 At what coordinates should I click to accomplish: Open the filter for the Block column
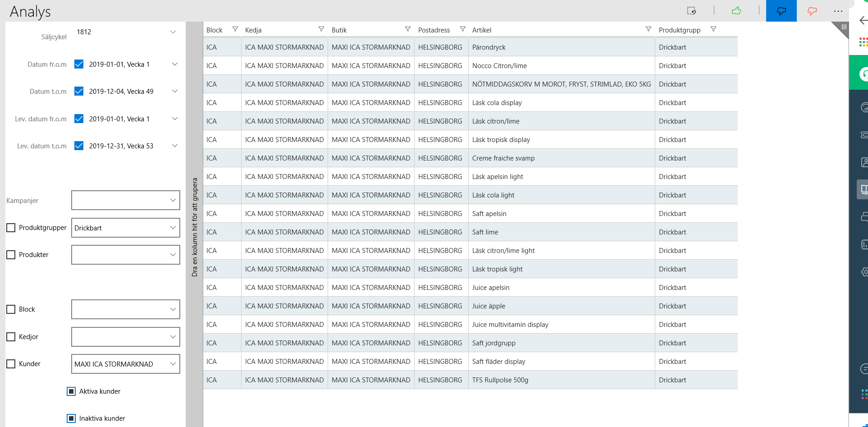235,29
